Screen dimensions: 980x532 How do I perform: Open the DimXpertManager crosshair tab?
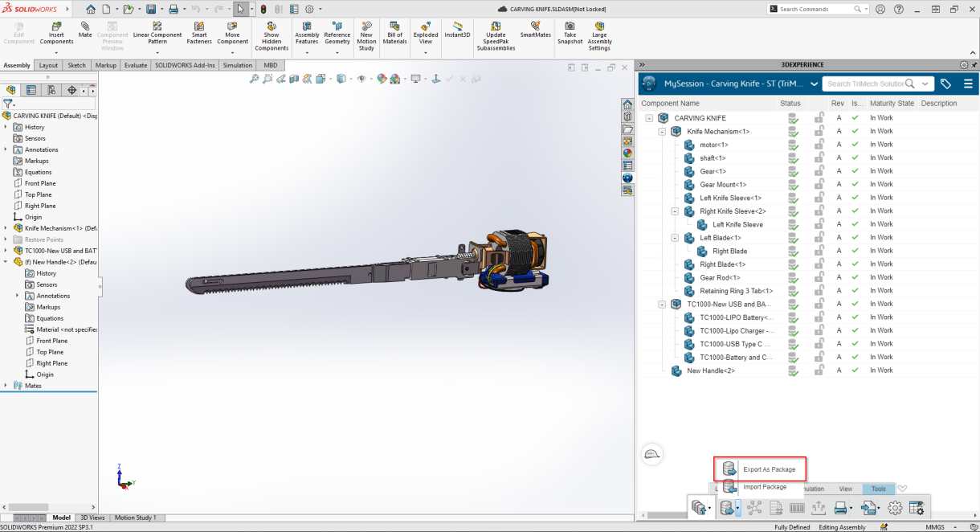click(x=71, y=90)
